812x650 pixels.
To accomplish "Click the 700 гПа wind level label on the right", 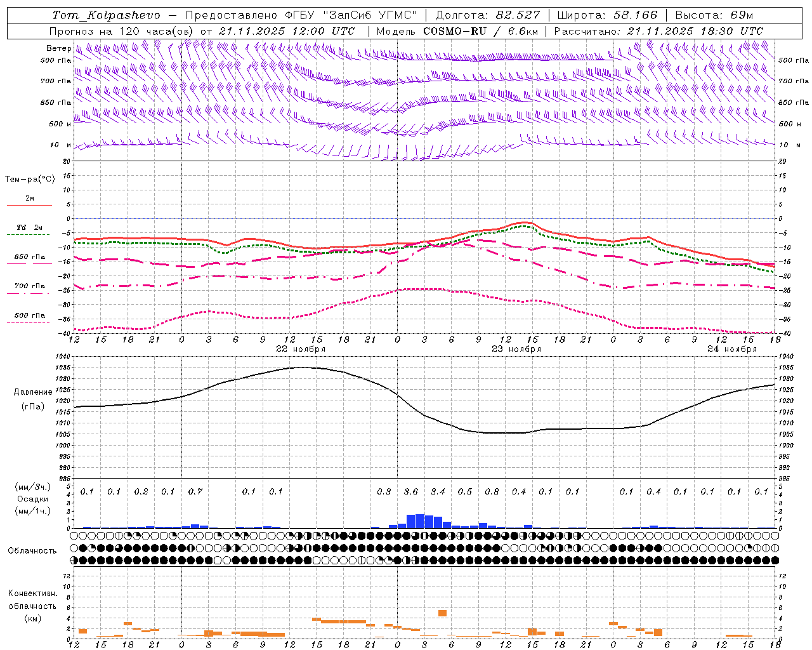I will click(794, 81).
